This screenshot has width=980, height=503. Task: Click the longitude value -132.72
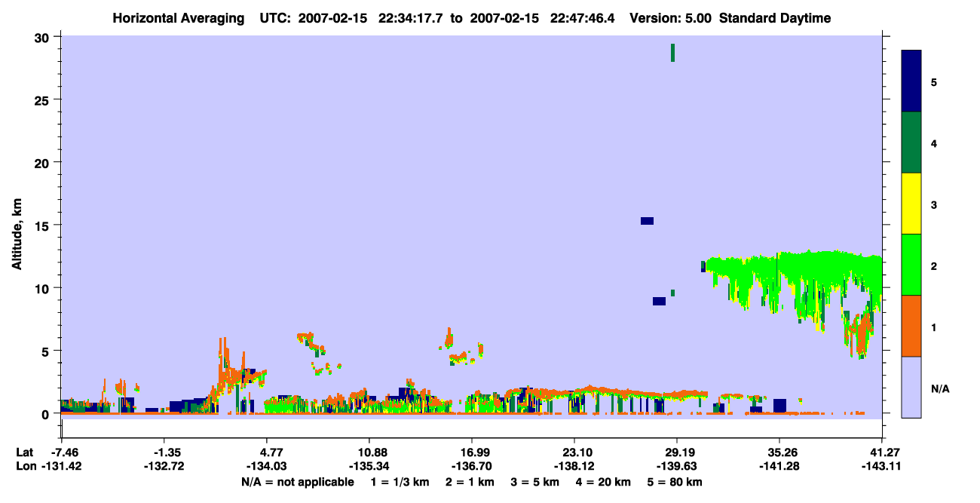coord(164,467)
